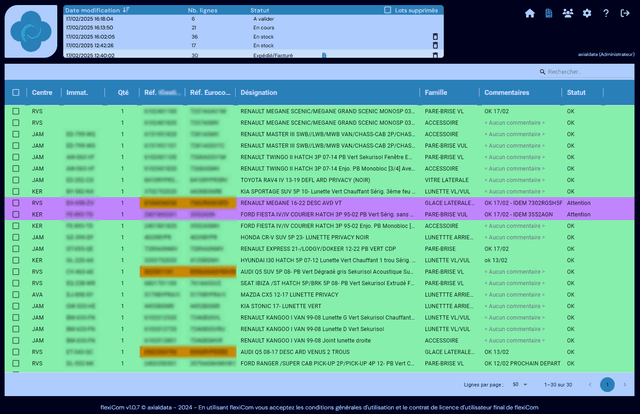Image resolution: width=640 pixels, height=414 pixels.
Task: Go to next page arrow
Action: (624, 385)
